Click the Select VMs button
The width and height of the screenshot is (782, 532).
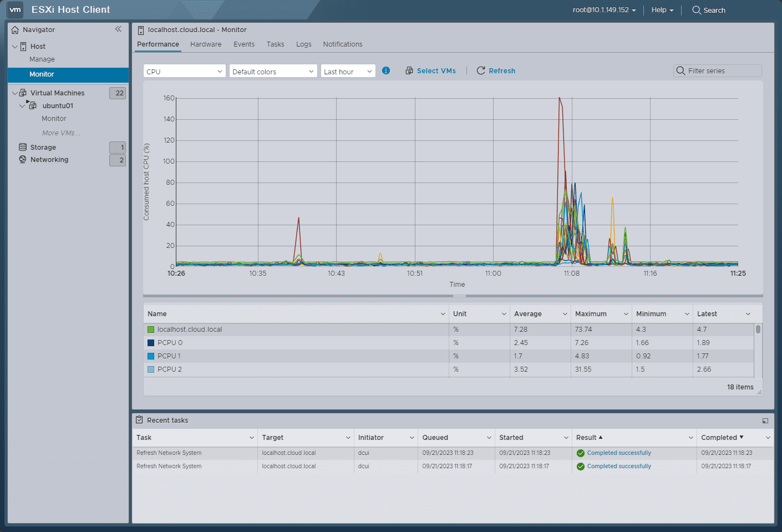coord(431,71)
